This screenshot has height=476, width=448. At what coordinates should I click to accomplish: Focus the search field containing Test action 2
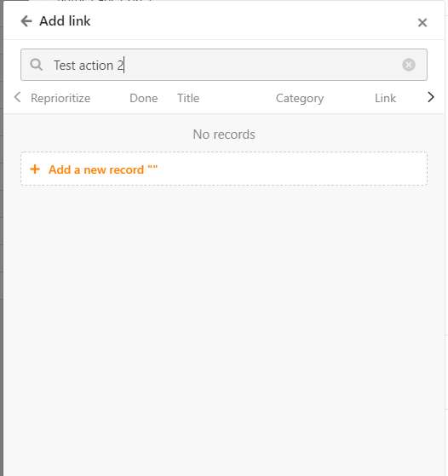[224, 65]
